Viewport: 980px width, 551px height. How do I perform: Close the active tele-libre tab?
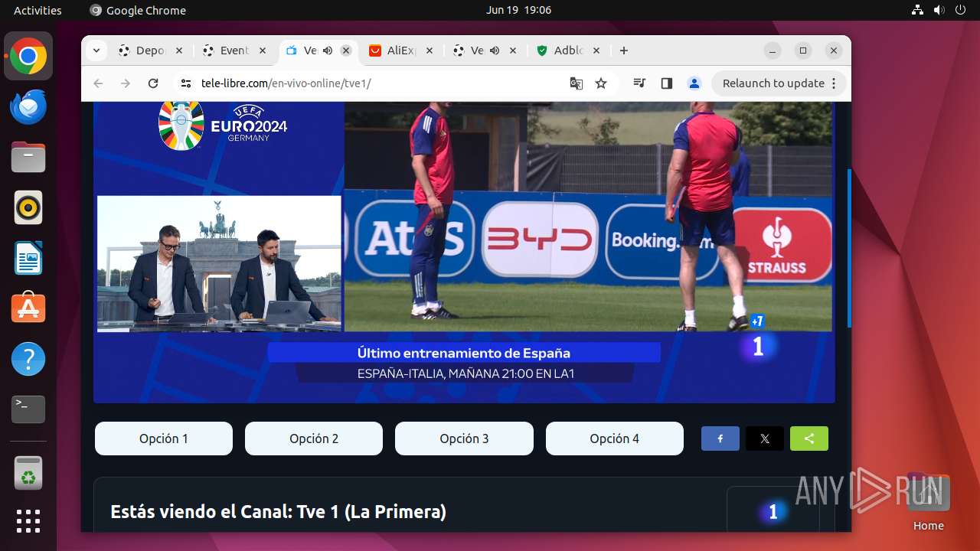tap(346, 51)
